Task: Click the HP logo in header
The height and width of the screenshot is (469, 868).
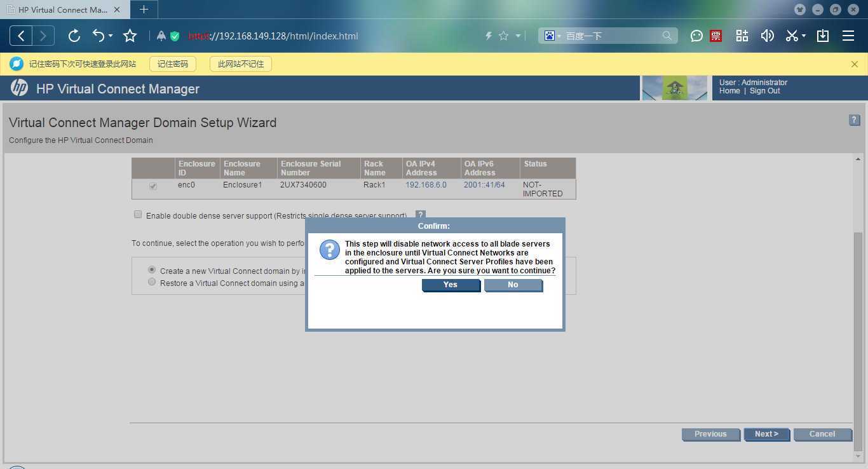Action: tap(20, 88)
